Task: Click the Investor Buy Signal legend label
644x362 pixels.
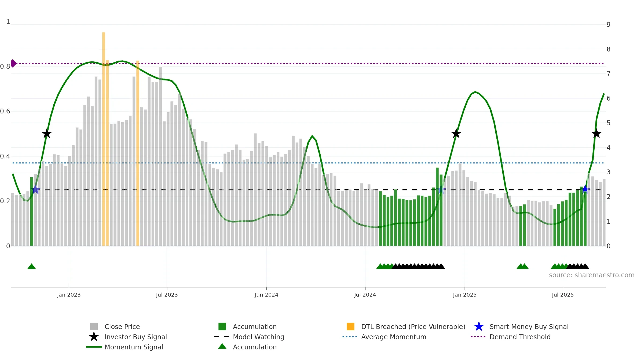Action: point(136,337)
